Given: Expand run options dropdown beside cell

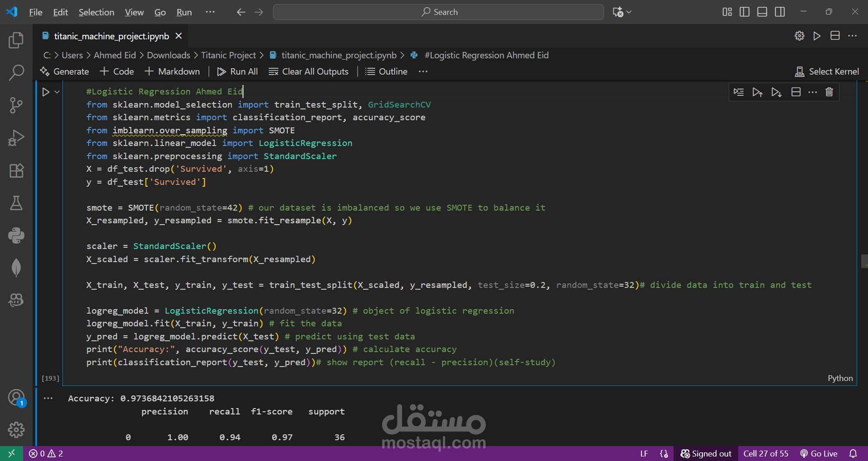Looking at the screenshot, I should point(57,92).
